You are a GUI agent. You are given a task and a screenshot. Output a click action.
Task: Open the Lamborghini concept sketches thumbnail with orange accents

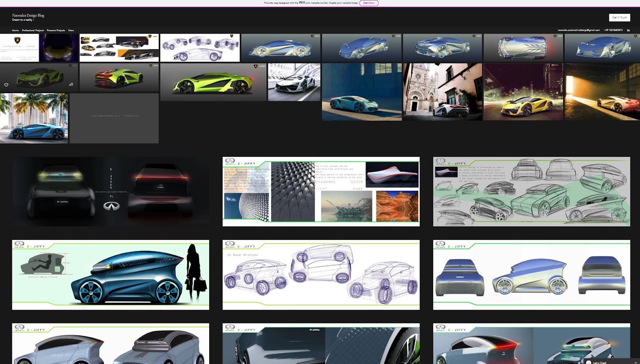(x=119, y=48)
